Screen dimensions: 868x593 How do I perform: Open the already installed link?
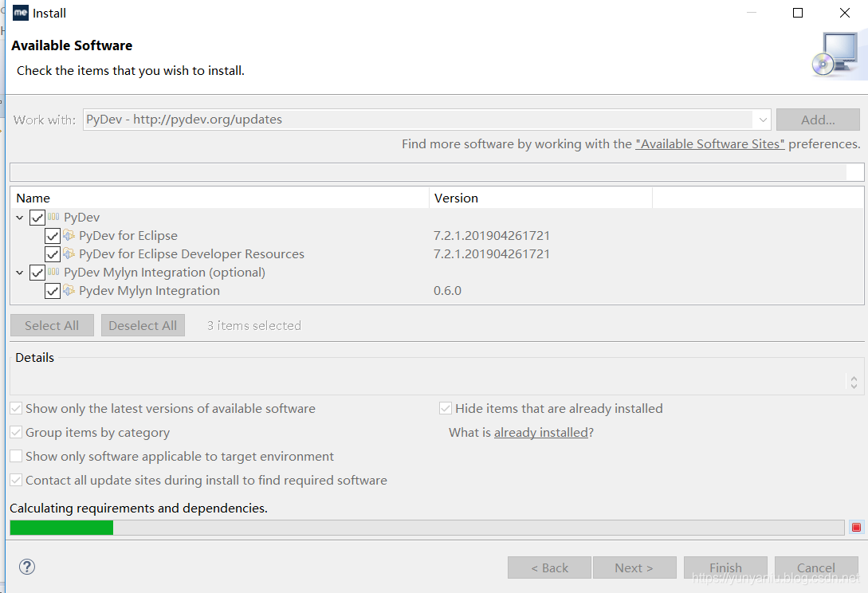(541, 433)
